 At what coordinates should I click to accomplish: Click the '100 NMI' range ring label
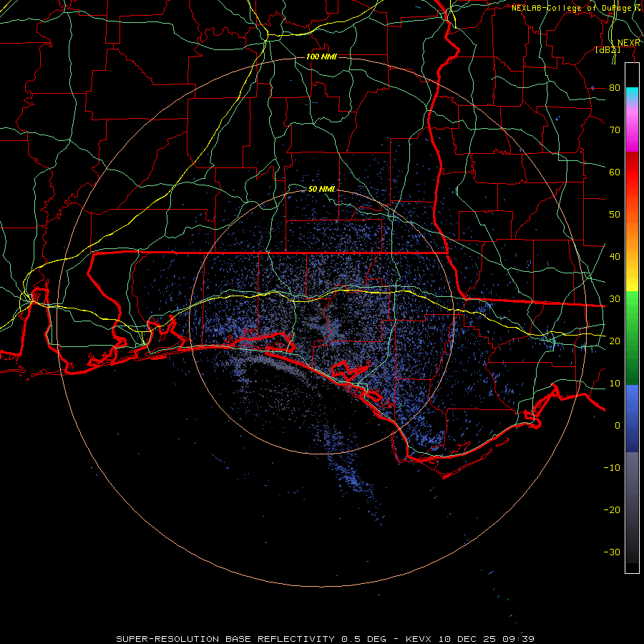(x=321, y=57)
